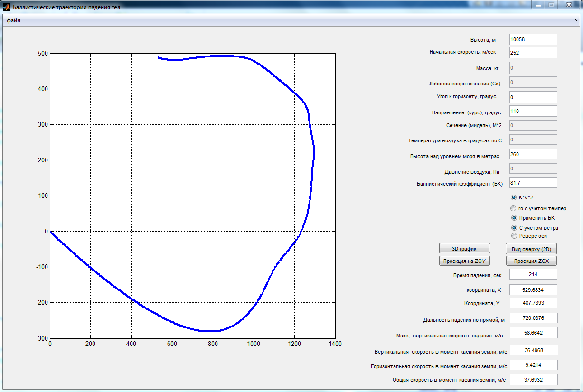Screen dimensions: 583x392
Task: Click the Время падения value 214
Action: [533, 274]
